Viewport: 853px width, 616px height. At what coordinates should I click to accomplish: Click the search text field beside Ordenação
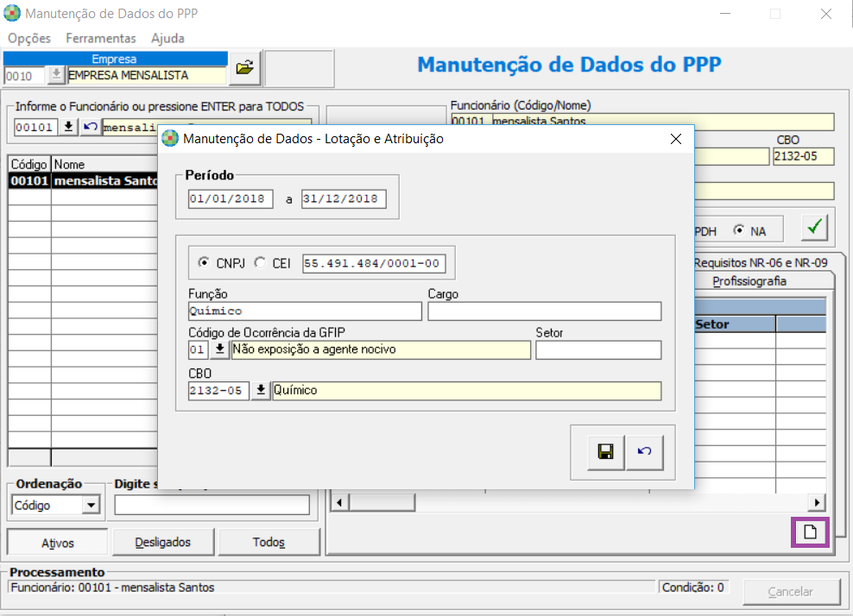[212, 505]
